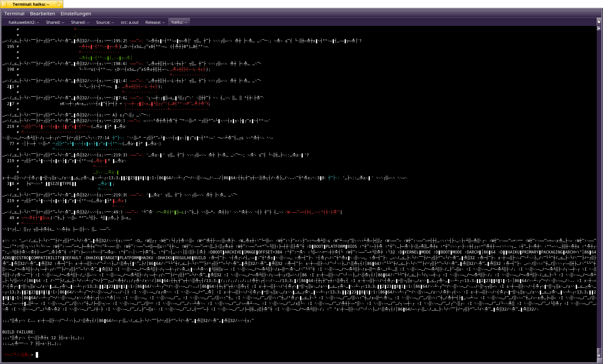
Task: Open the Einstellungen menu
Action: tap(76, 14)
